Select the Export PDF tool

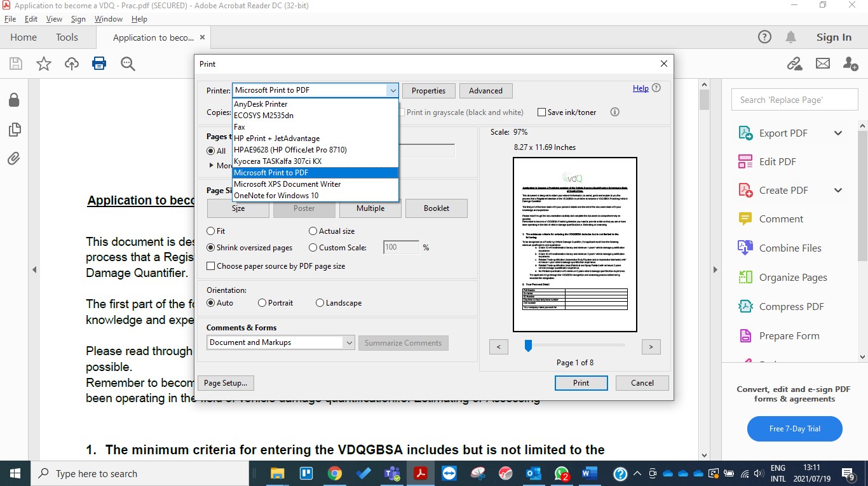(783, 133)
